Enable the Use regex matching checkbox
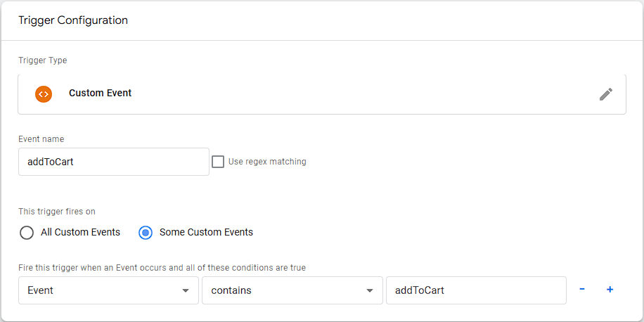This screenshot has width=644, height=322. coord(218,162)
